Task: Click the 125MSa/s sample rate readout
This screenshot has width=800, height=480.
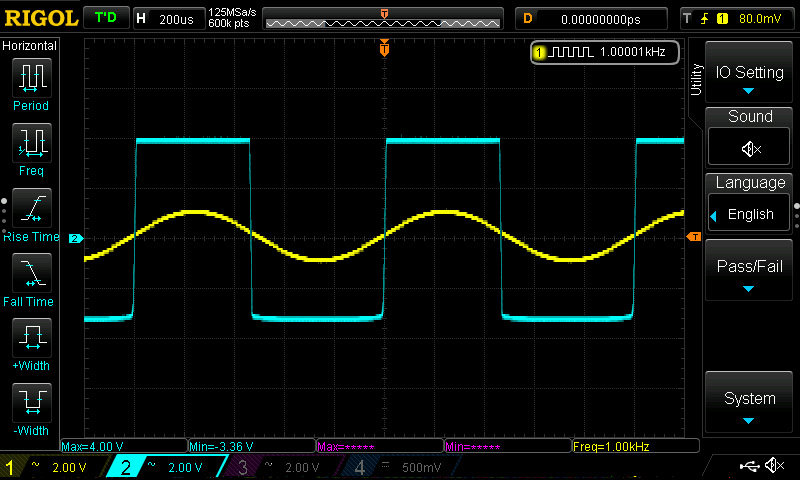Action: coord(232,13)
